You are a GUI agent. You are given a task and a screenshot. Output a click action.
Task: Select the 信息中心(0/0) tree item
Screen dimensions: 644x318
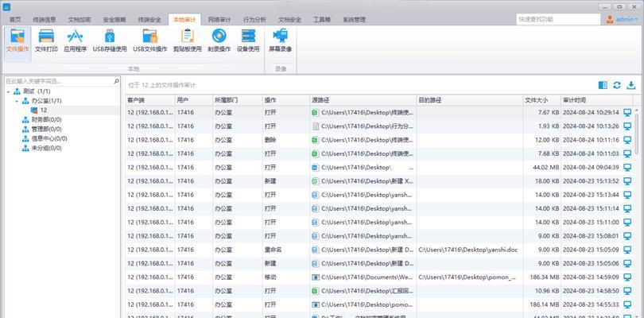pyautogui.click(x=49, y=139)
